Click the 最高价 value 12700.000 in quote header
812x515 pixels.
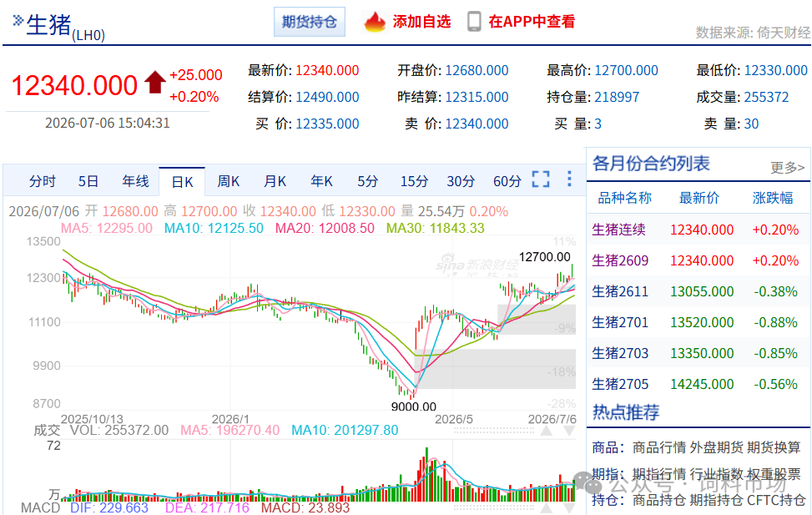click(626, 70)
